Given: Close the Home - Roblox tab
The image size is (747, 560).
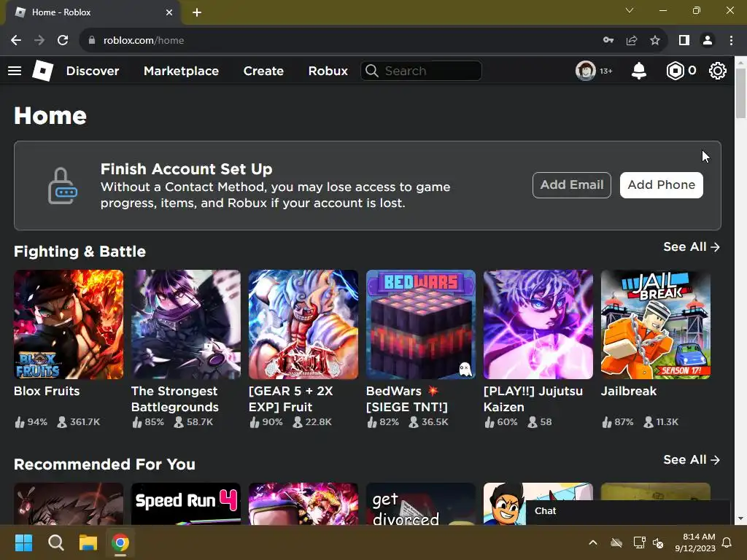Looking at the screenshot, I should tap(169, 12).
